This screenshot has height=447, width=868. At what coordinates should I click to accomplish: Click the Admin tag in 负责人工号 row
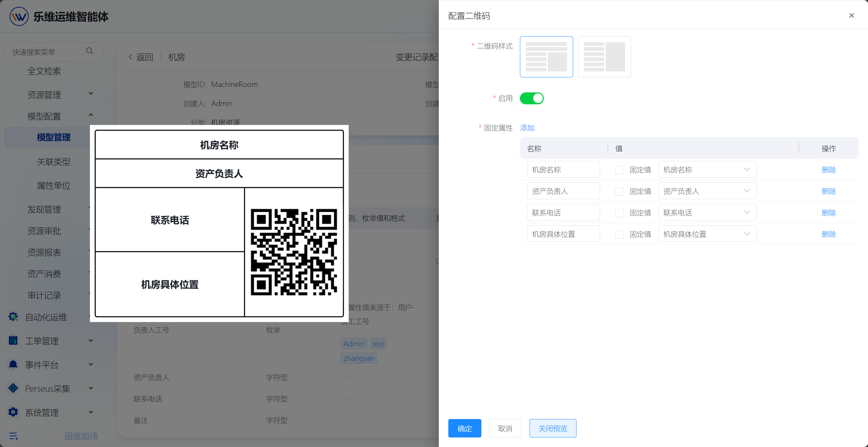coord(354,344)
